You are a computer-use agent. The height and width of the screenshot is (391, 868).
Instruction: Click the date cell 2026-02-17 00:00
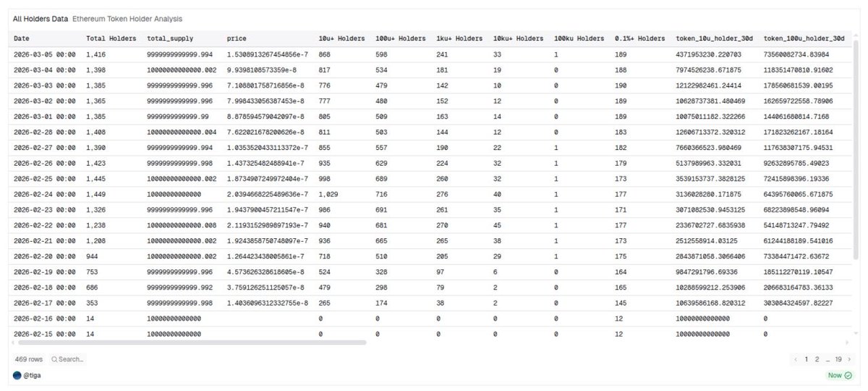pyautogui.click(x=44, y=303)
